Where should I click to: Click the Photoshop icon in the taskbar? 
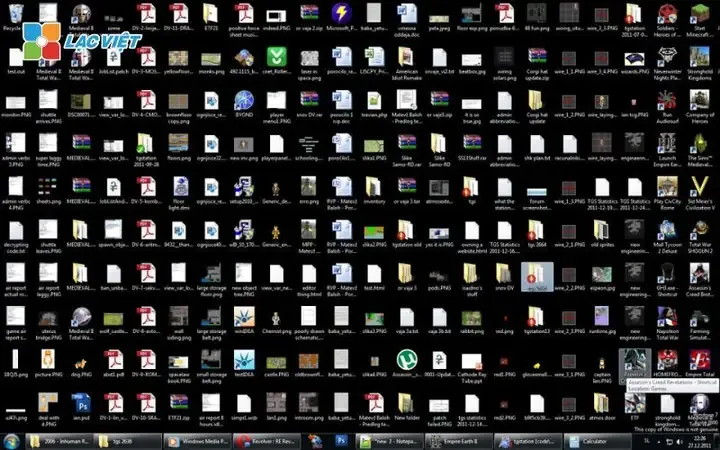click(x=342, y=440)
